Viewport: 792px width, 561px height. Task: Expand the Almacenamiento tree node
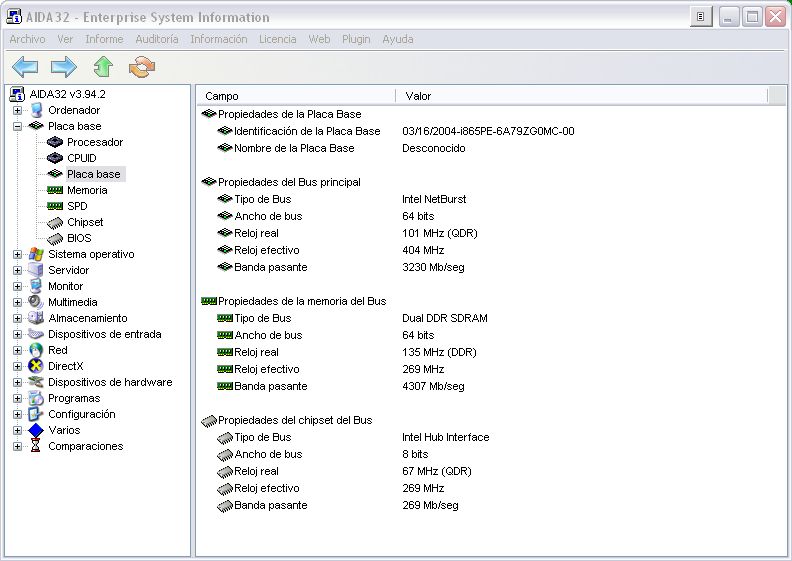(x=18, y=319)
